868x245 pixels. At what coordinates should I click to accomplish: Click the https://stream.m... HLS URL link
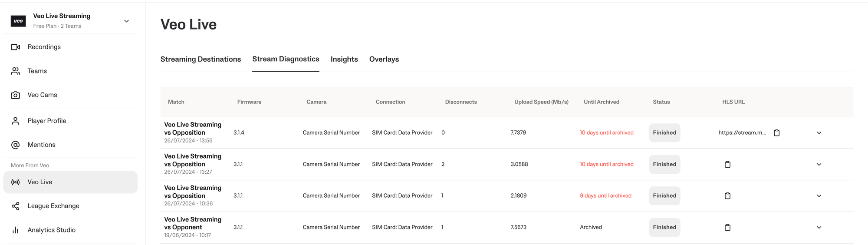click(x=742, y=132)
